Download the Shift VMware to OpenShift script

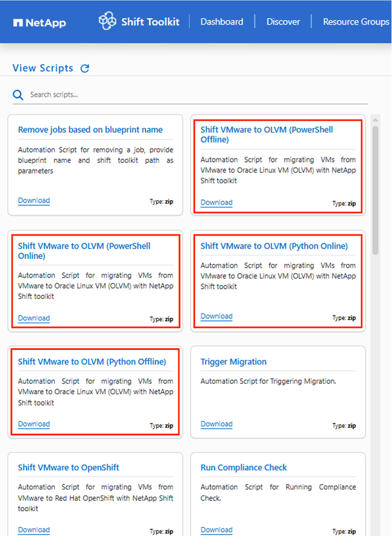[x=34, y=530]
